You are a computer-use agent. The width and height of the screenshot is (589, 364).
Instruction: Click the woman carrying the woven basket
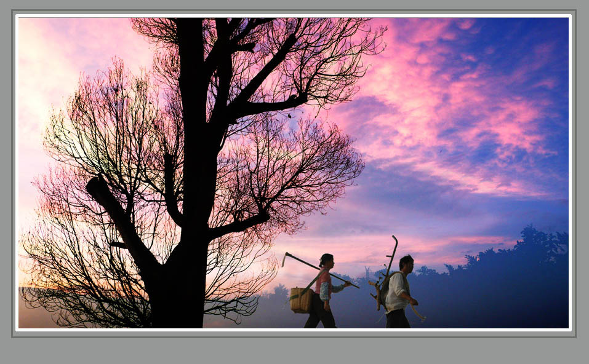click(x=324, y=292)
